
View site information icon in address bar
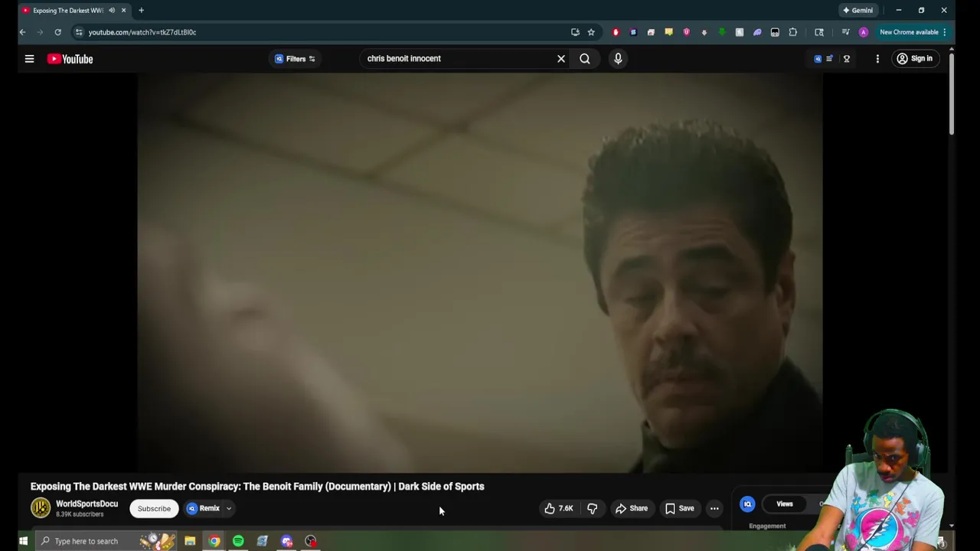(78, 32)
